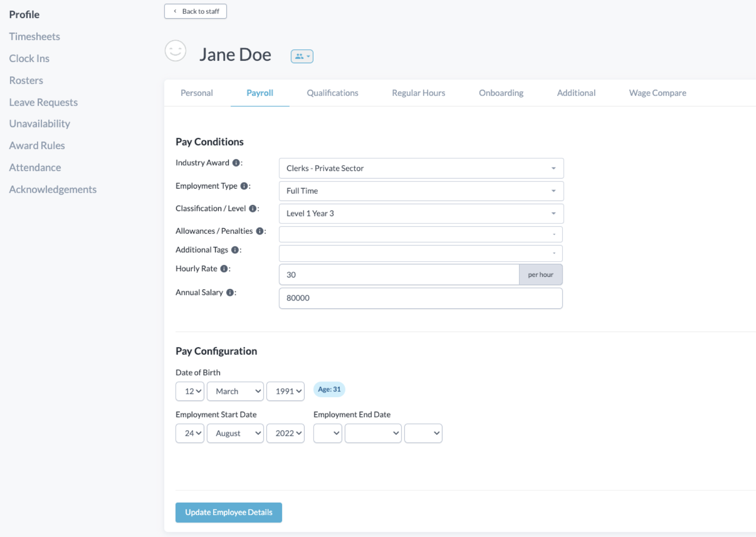Click the Hourly Rate info icon

point(224,269)
